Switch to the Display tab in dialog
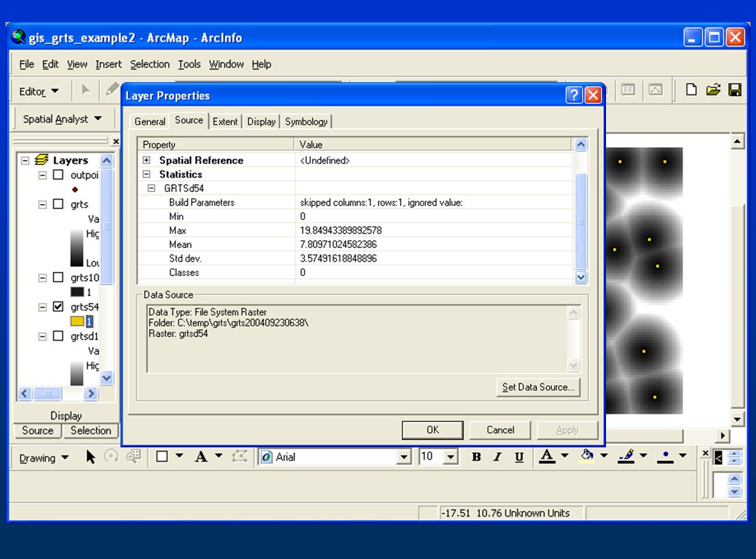 pyautogui.click(x=262, y=121)
